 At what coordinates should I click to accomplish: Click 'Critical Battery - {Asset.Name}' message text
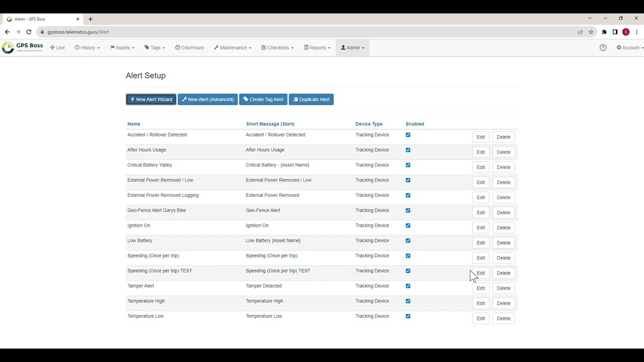point(277,165)
